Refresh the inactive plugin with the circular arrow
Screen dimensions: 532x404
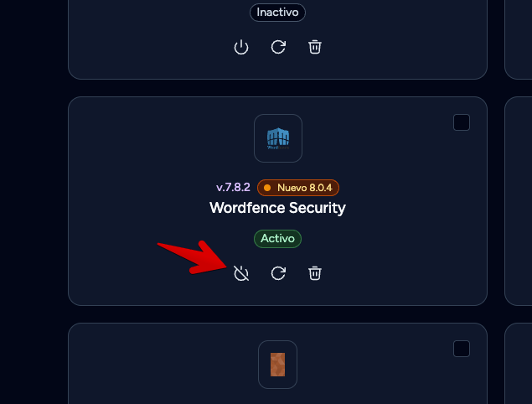(278, 47)
